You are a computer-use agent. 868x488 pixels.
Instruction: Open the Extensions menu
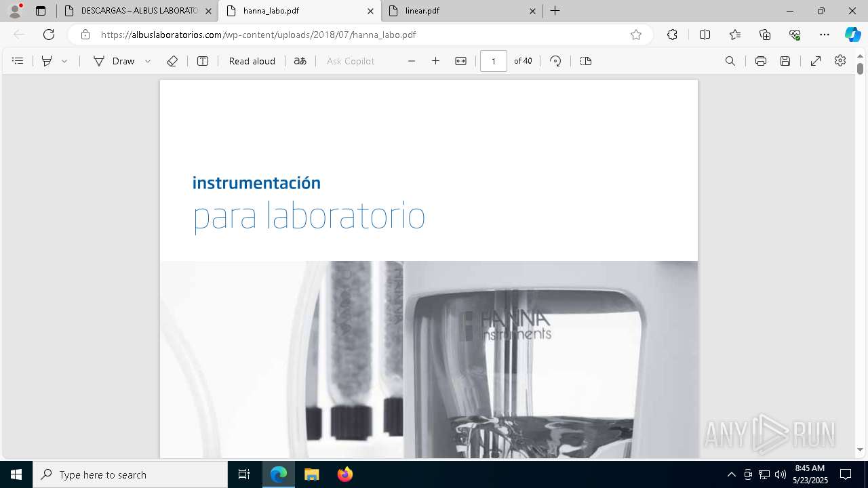(x=672, y=35)
